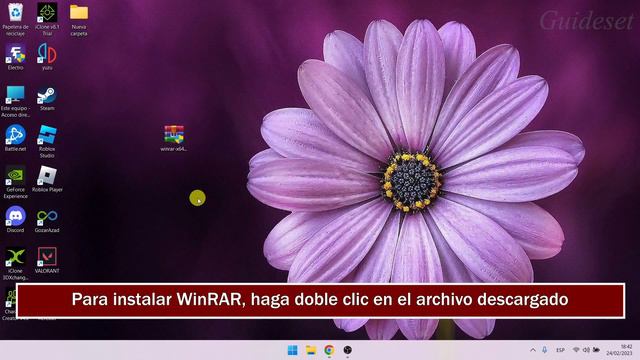
Task: Select the Papelera de reciclaje icon
Action: (x=16, y=19)
